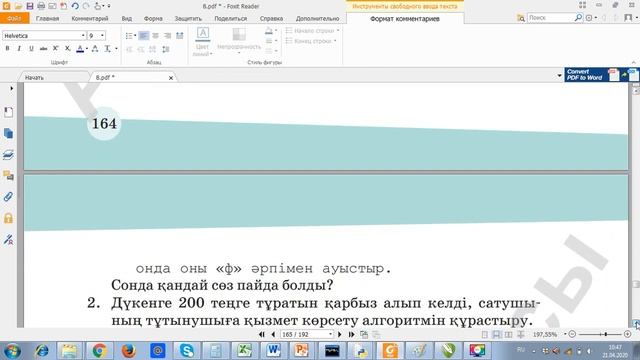Switch to the Начать document tab

(x=34, y=77)
